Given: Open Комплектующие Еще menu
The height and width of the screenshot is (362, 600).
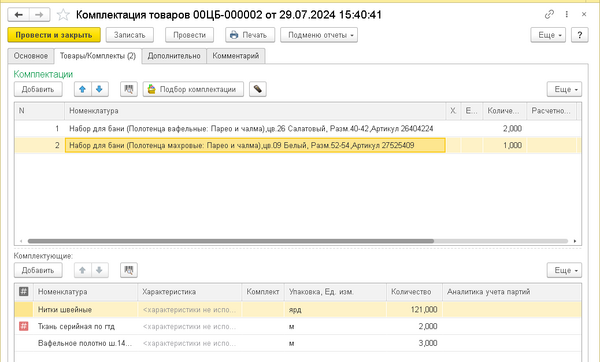Looking at the screenshot, I should coord(564,270).
